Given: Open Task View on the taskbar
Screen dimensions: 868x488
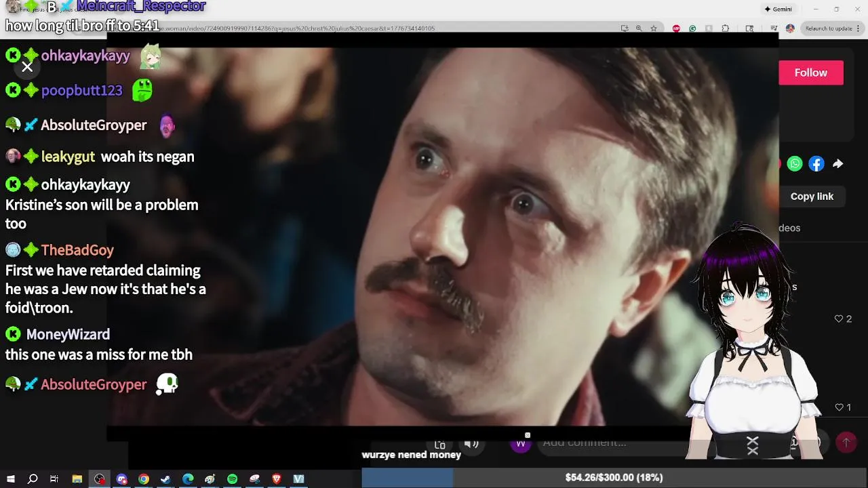Looking at the screenshot, I should [54, 479].
